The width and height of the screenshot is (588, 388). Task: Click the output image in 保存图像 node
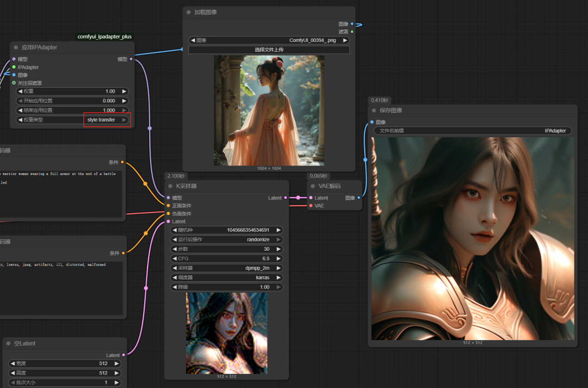coord(473,239)
